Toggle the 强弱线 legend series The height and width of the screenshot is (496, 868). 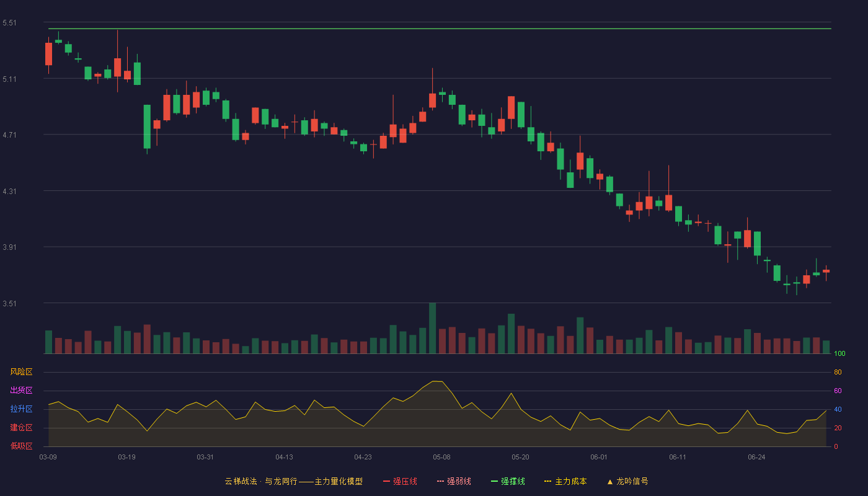click(x=454, y=481)
